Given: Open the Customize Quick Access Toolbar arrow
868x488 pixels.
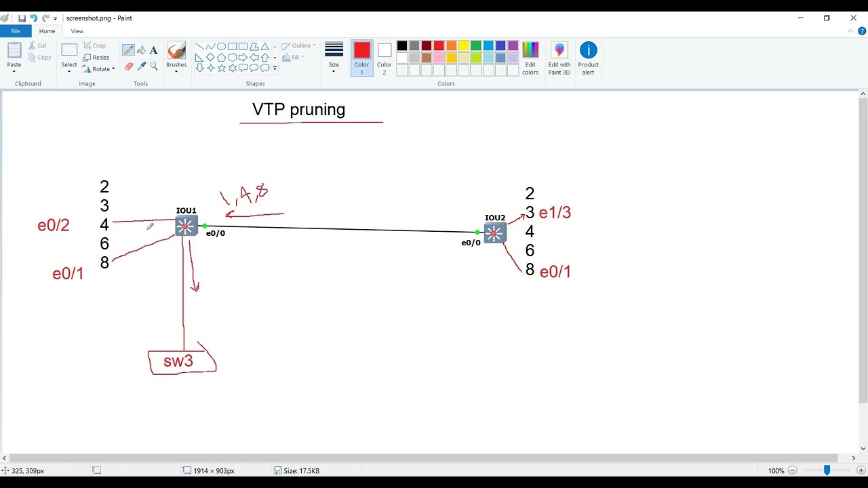Looking at the screenshot, I should coord(56,18).
